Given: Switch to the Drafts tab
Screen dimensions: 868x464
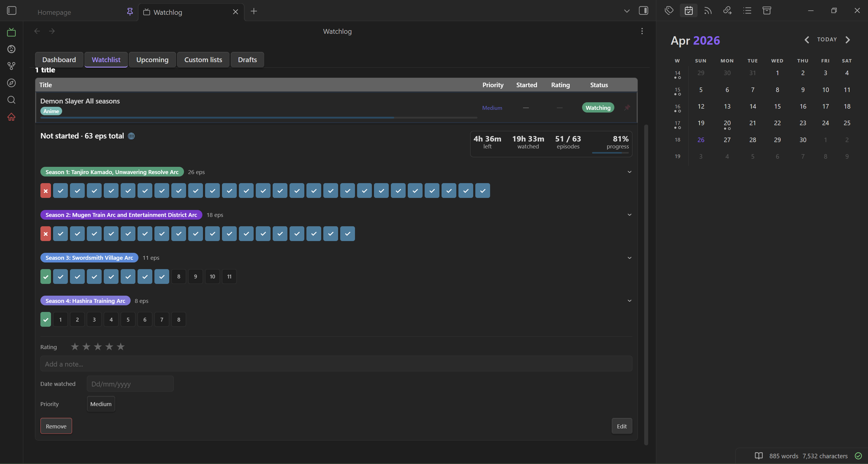Looking at the screenshot, I should pyautogui.click(x=247, y=60).
